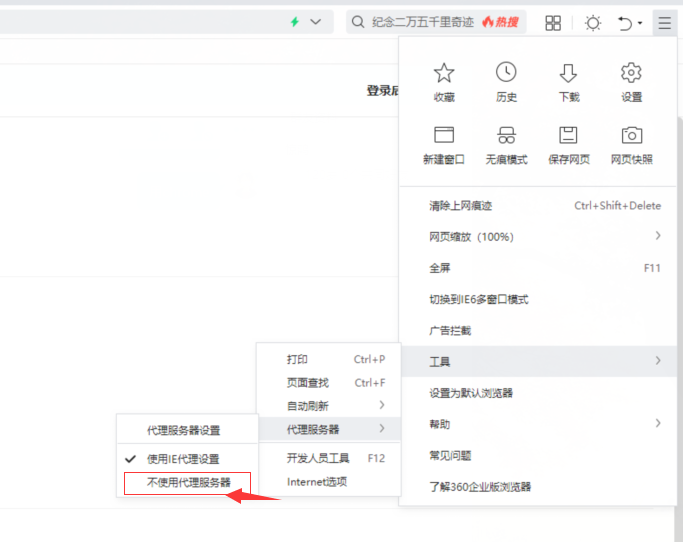Click 了解360企业版浏览器 entry
Viewport: 683px width, 542px height.
538,487
